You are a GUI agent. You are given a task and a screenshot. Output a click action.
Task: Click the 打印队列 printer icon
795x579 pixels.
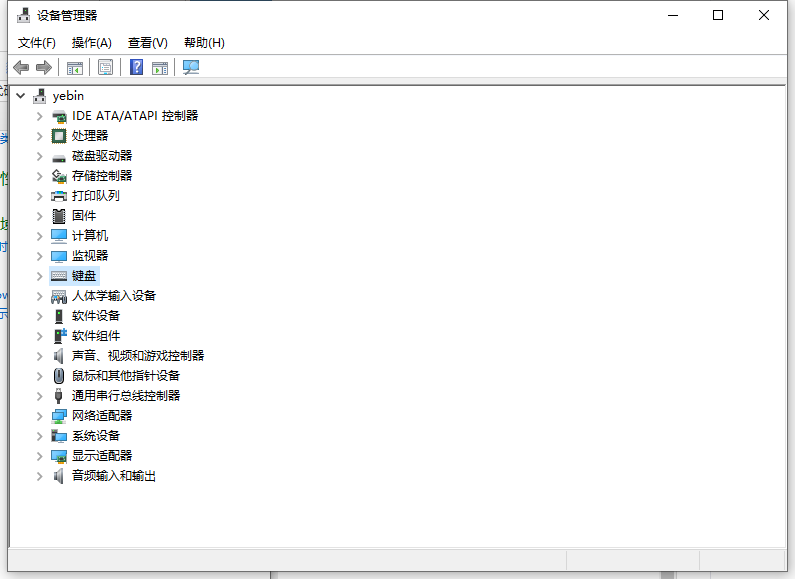pos(59,196)
